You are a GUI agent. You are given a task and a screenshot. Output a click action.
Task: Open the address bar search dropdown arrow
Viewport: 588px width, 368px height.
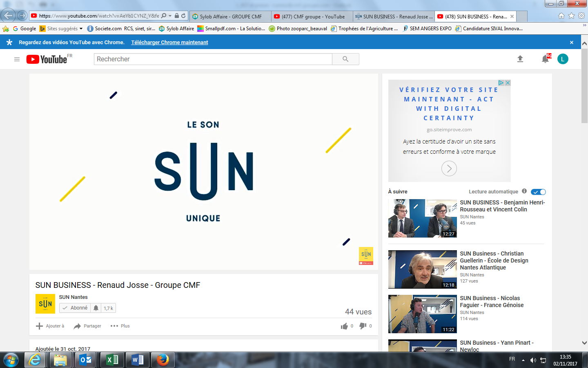pos(170,16)
